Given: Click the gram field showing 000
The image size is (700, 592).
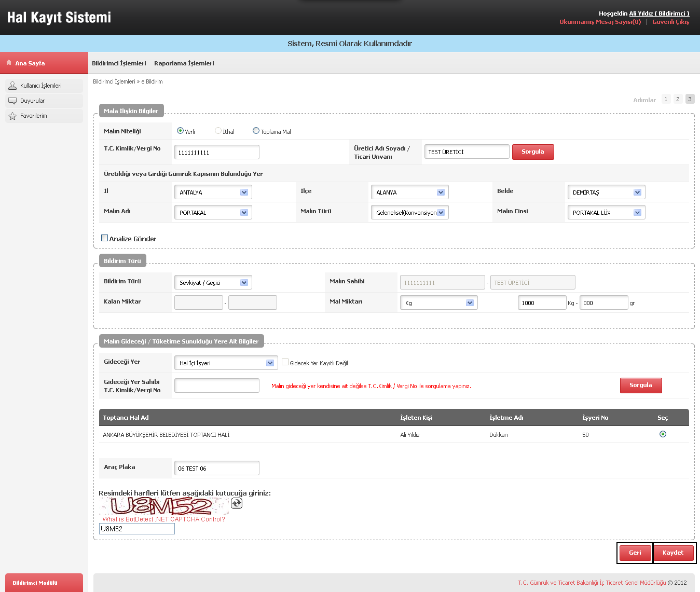Looking at the screenshot, I should pos(603,302).
